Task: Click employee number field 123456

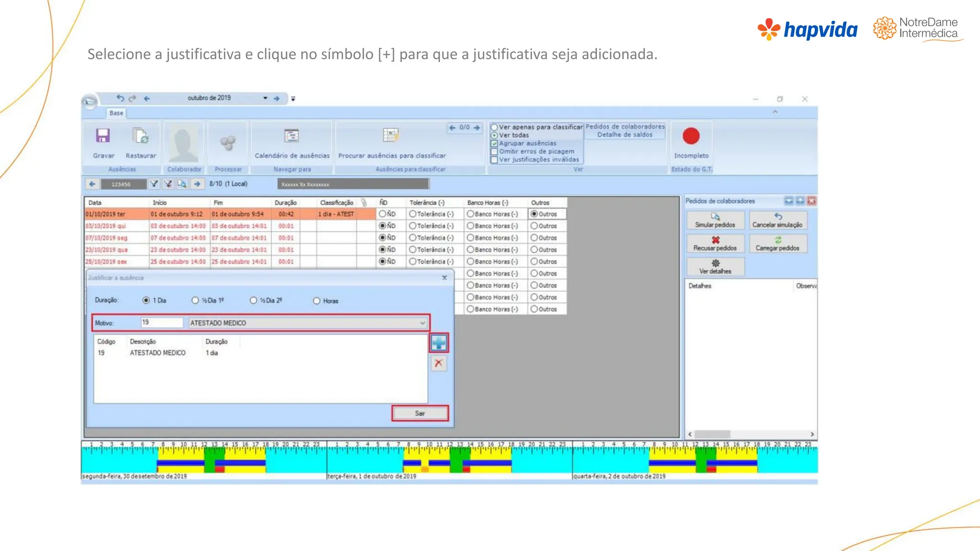Action: (x=123, y=184)
